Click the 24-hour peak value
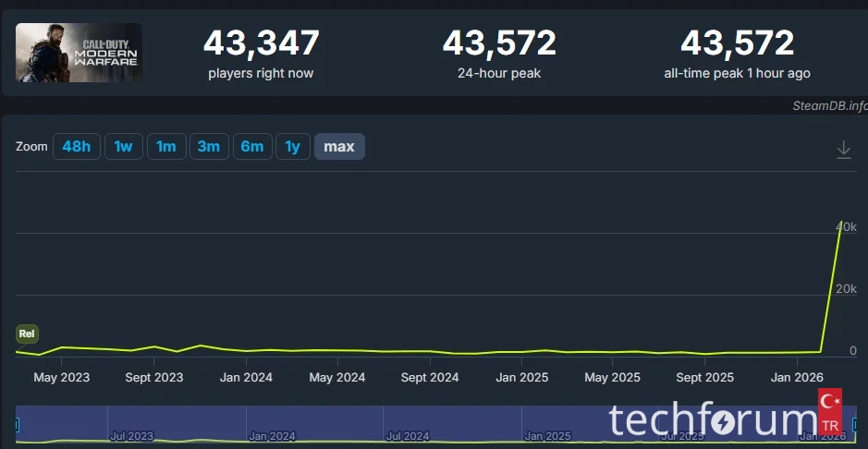 click(x=499, y=43)
